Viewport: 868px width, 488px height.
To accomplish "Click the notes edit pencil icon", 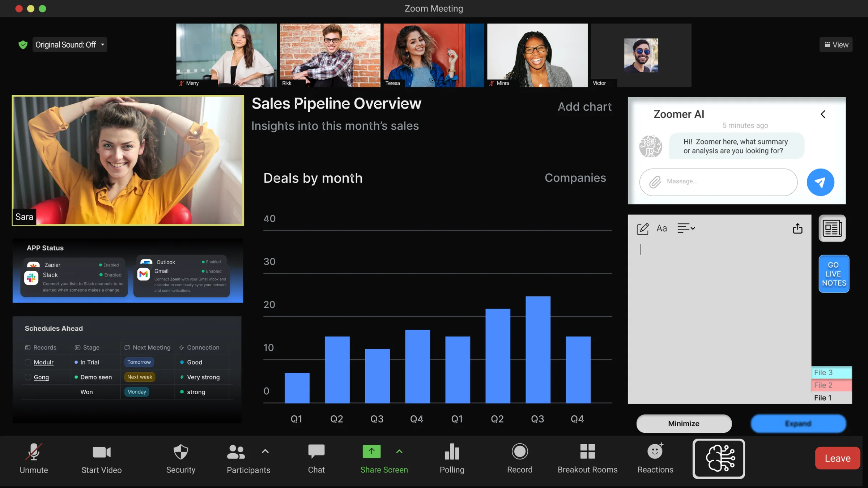I will point(642,229).
